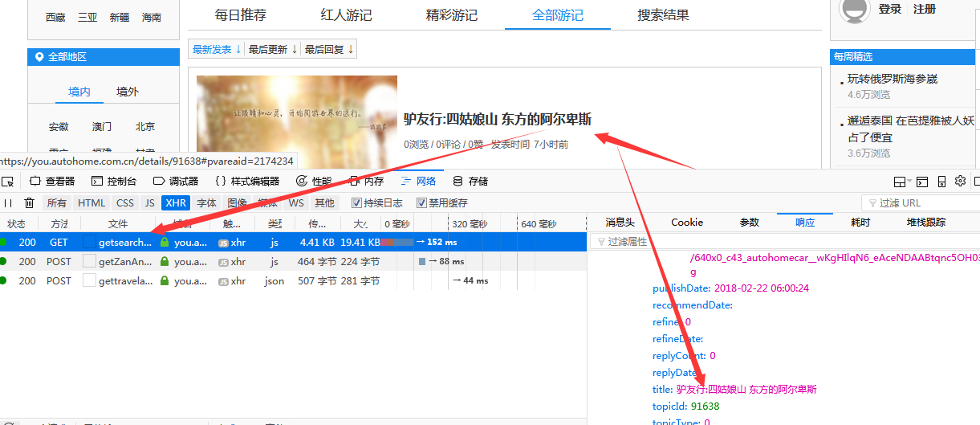Clear network requests with the trash icon

(30, 203)
